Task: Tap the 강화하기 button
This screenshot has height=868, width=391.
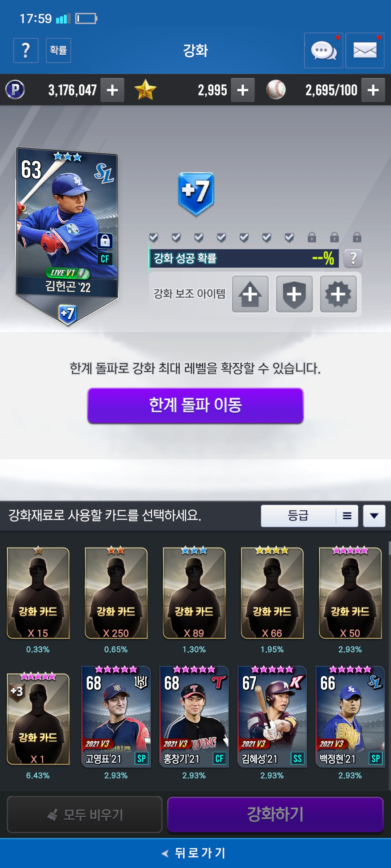Action: click(x=275, y=814)
